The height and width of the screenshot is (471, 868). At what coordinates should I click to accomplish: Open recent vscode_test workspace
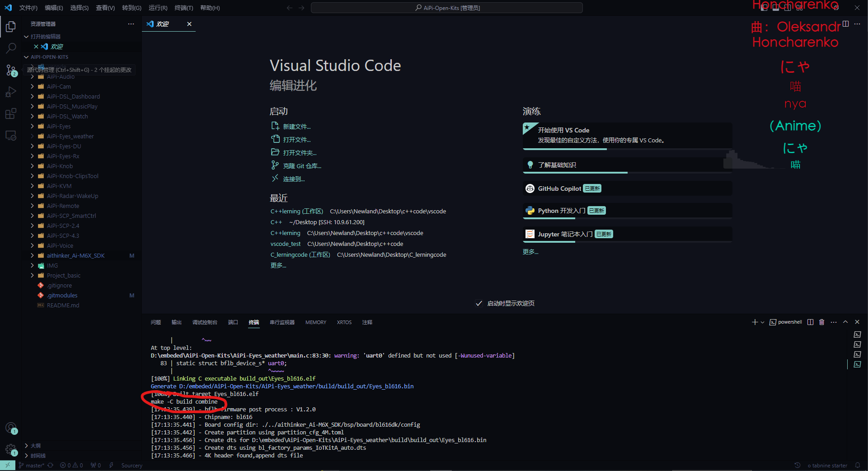click(286, 244)
